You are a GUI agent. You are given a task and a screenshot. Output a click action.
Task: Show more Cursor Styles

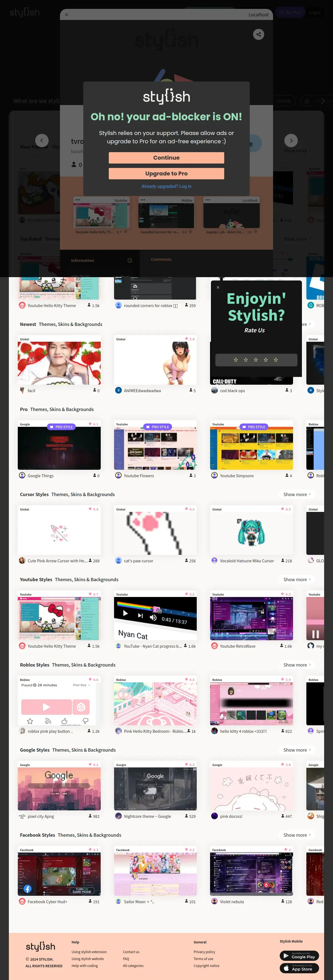pos(297,494)
